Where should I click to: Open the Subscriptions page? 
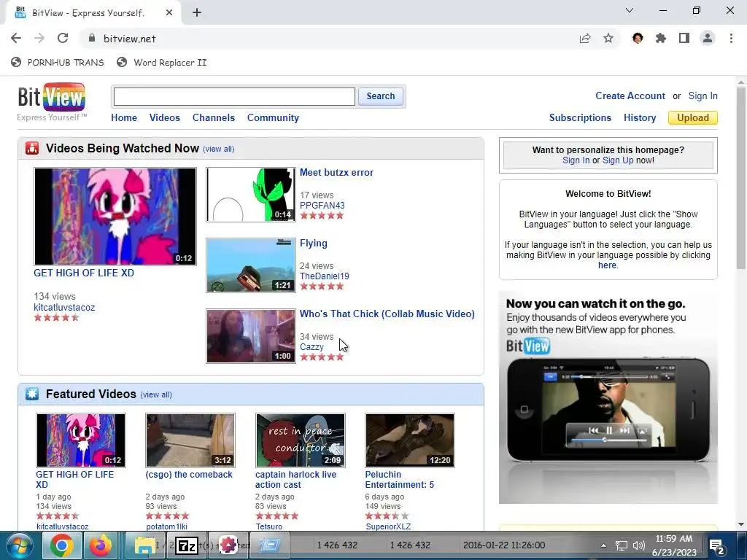click(580, 117)
